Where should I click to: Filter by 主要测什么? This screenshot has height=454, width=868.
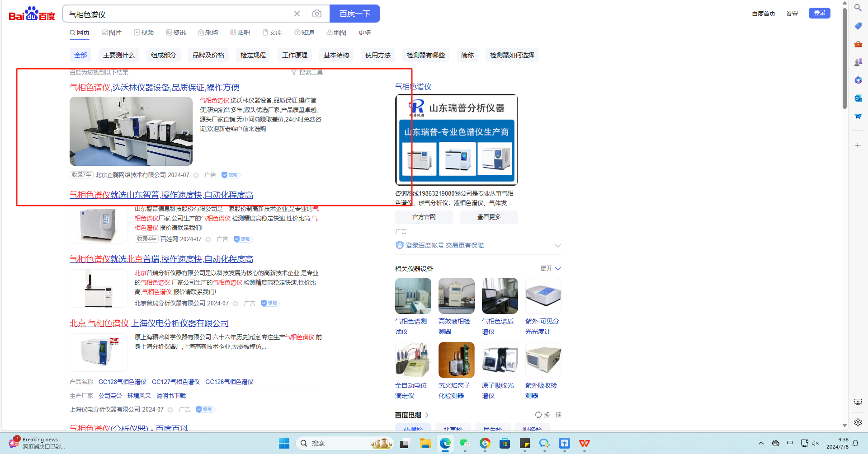point(119,55)
